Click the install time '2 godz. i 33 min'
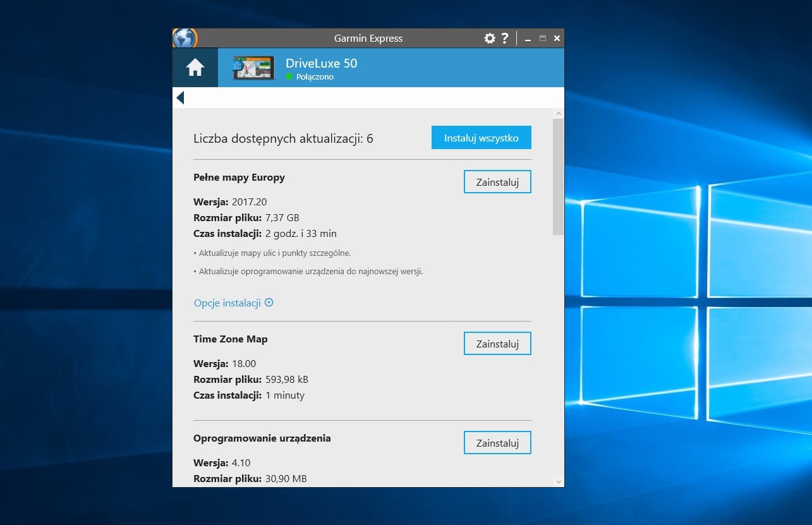The height and width of the screenshot is (525, 812). (301, 233)
